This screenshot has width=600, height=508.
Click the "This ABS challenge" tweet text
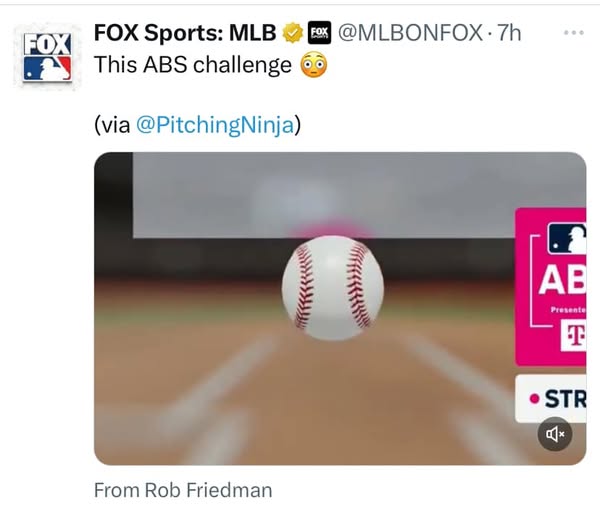191,66
